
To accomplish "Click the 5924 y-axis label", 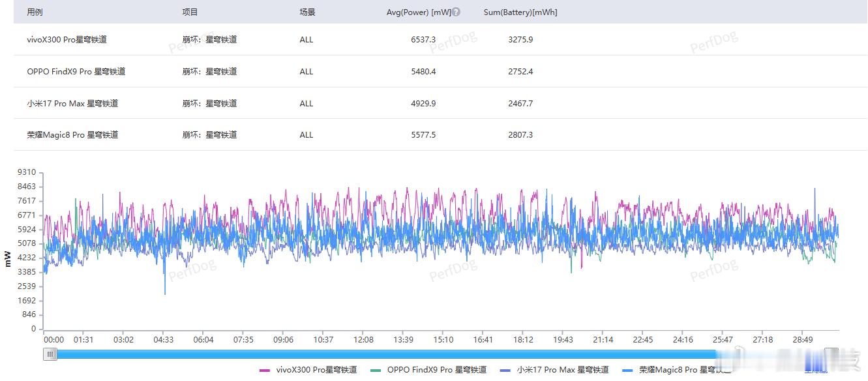I will pos(27,230).
